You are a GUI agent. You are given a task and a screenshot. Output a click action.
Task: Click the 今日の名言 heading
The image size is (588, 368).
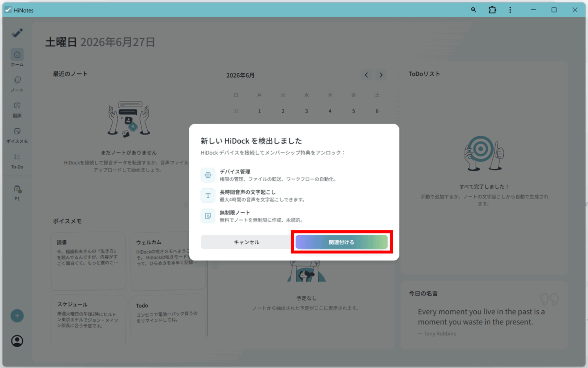coord(423,293)
